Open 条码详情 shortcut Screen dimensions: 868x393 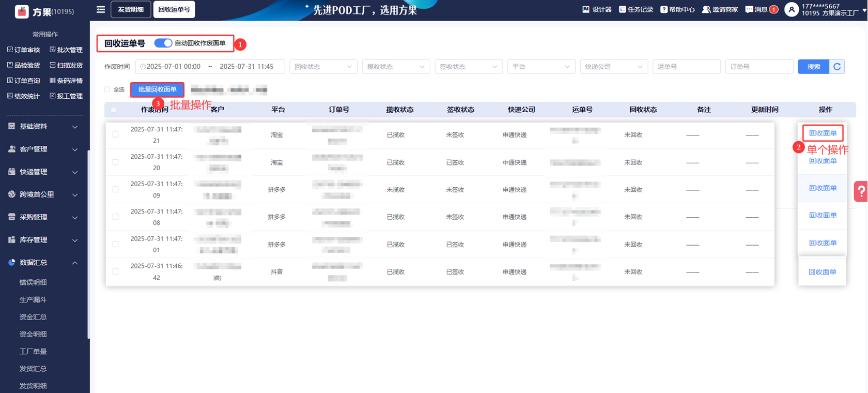[x=66, y=81]
